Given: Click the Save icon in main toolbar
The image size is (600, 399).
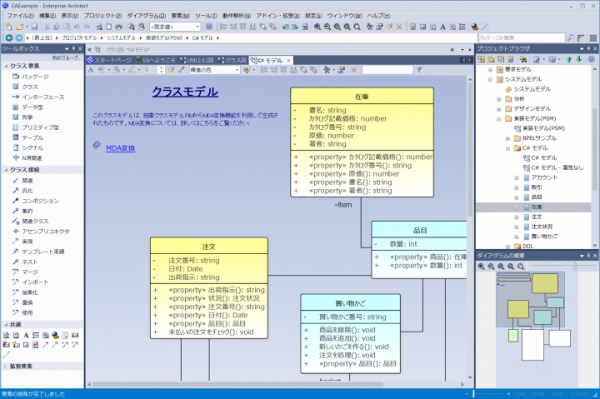Looking at the screenshot, I should pos(34,27).
